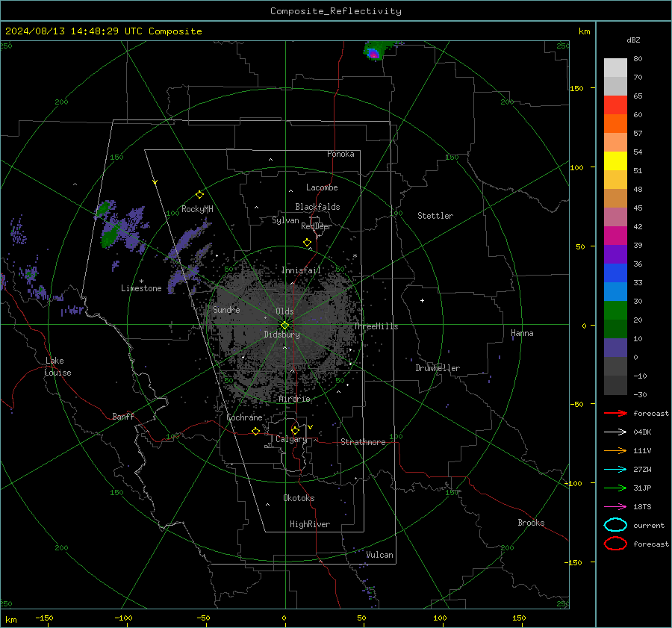Click the red forecast arrow legend icon
Screen dimensions: 672x628
615,413
